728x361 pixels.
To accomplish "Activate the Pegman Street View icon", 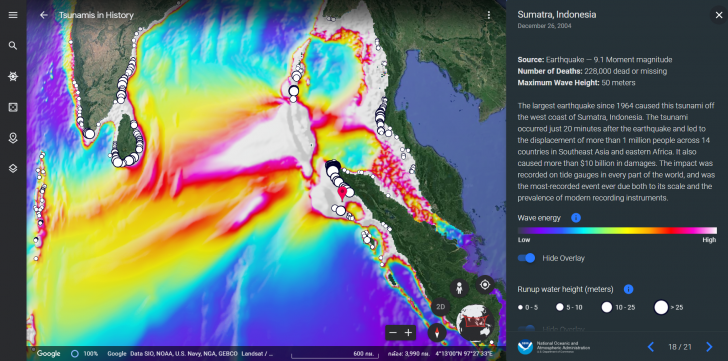I will coord(459,288).
